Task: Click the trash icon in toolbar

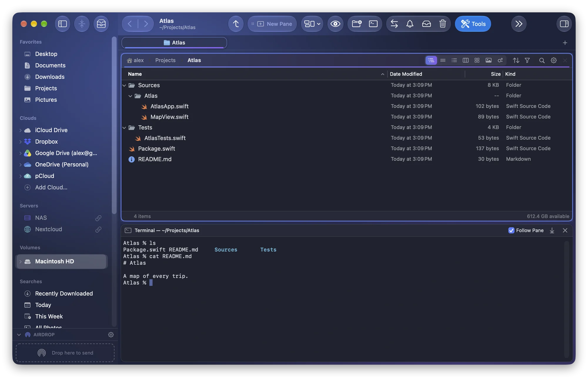Action: (x=442, y=24)
